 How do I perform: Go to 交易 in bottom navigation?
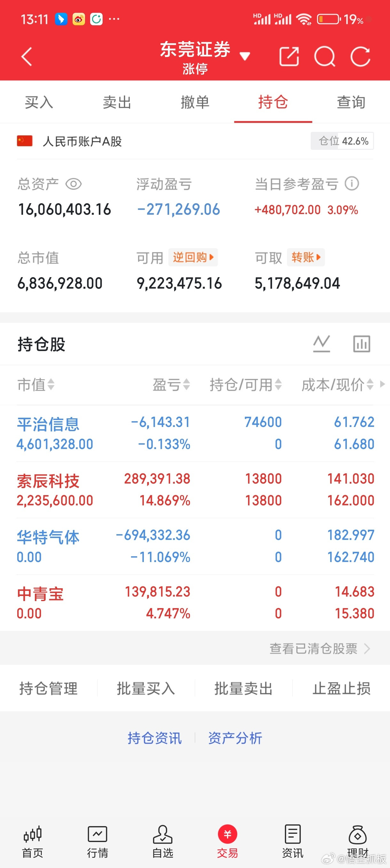228,841
